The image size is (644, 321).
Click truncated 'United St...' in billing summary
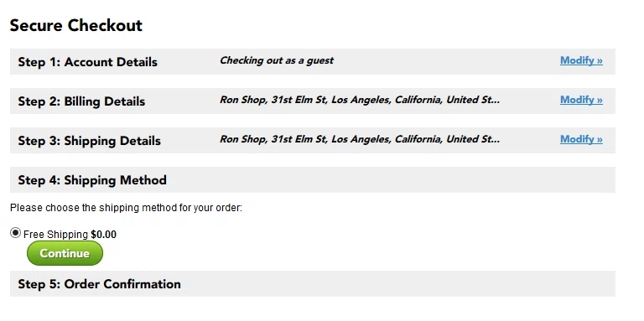[x=473, y=100]
